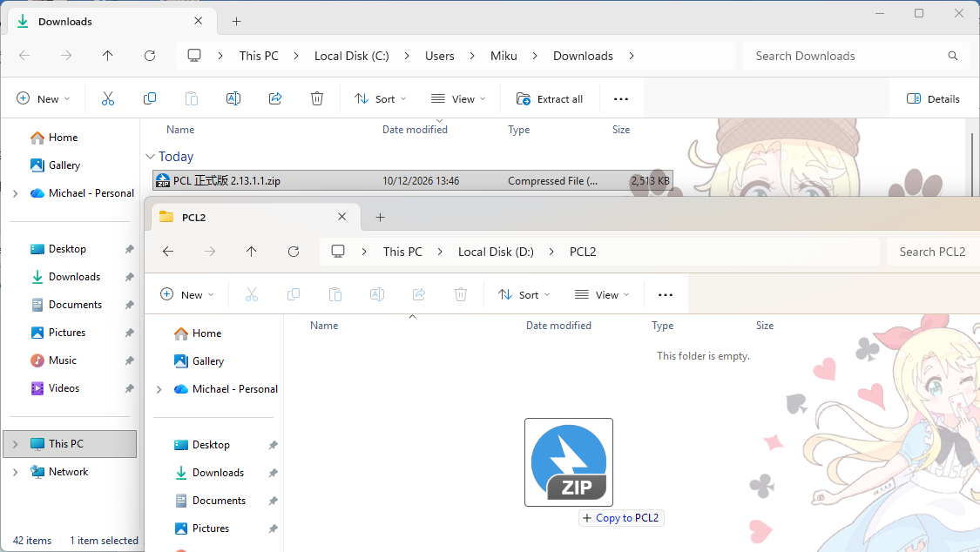Sort by Date modified in Downloads window
Image resolution: width=980 pixels, height=552 pixels.
[x=415, y=129]
